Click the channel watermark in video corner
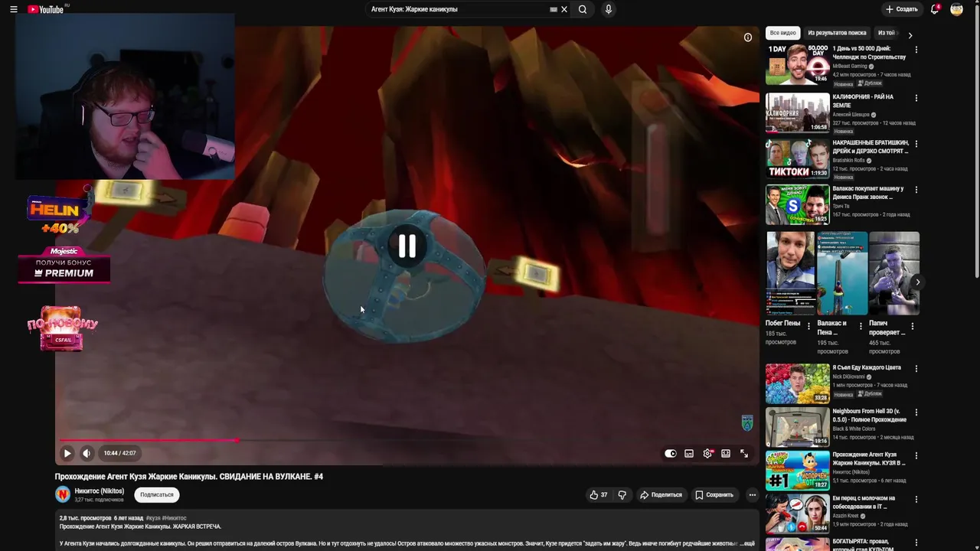The height and width of the screenshot is (551, 980). (747, 422)
